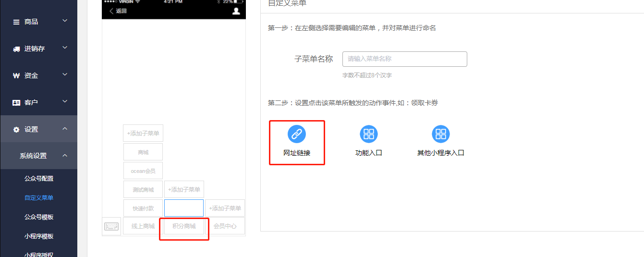Select the 商城 submenu item
This screenshot has height=257, width=644.
143,152
